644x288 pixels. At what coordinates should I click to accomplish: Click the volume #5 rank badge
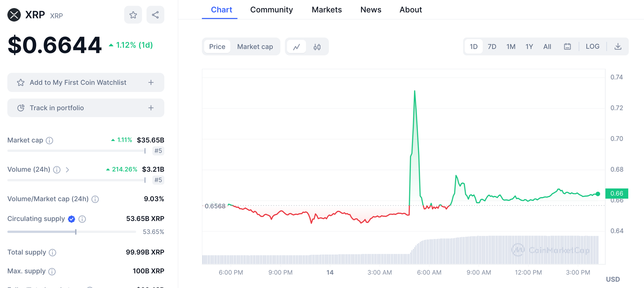point(158,180)
